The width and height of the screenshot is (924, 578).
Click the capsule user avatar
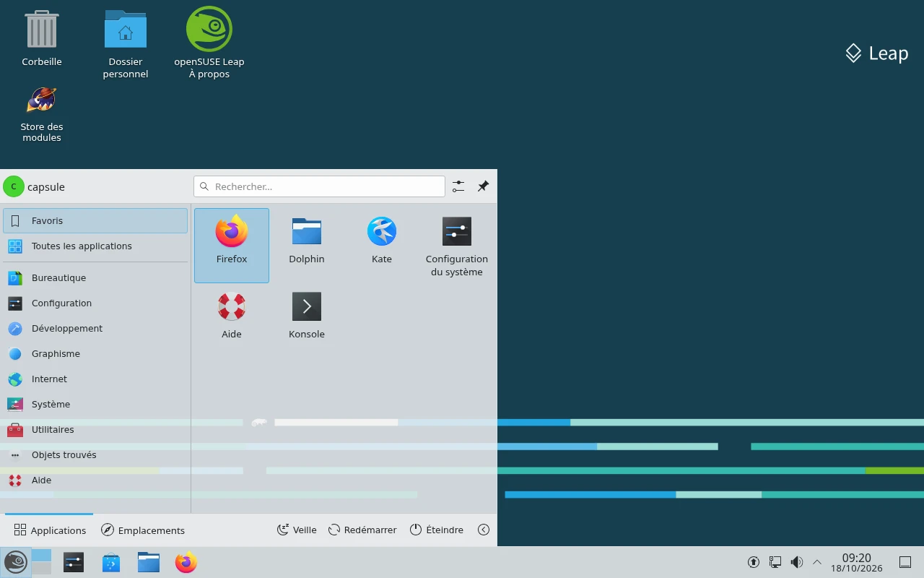point(14,186)
